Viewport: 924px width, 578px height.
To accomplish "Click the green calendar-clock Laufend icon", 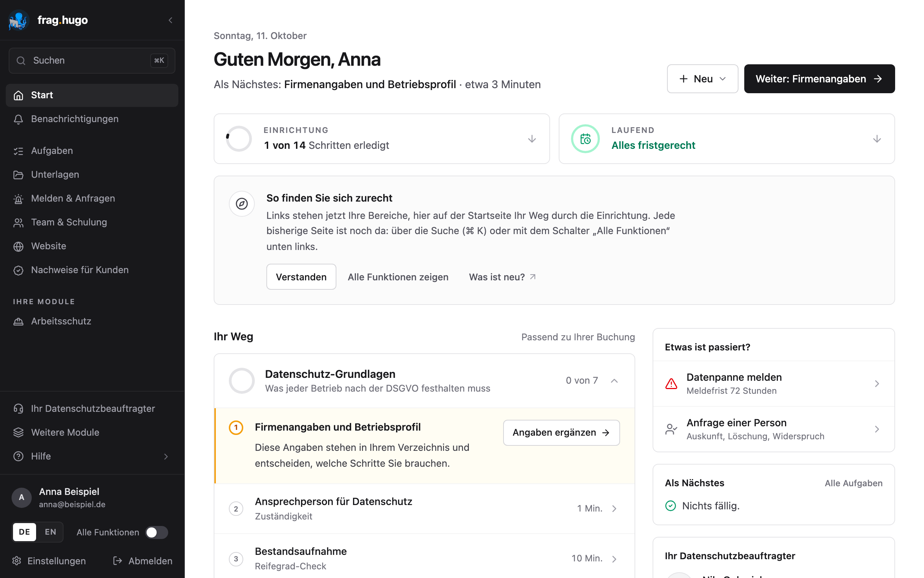I will pos(585,139).
